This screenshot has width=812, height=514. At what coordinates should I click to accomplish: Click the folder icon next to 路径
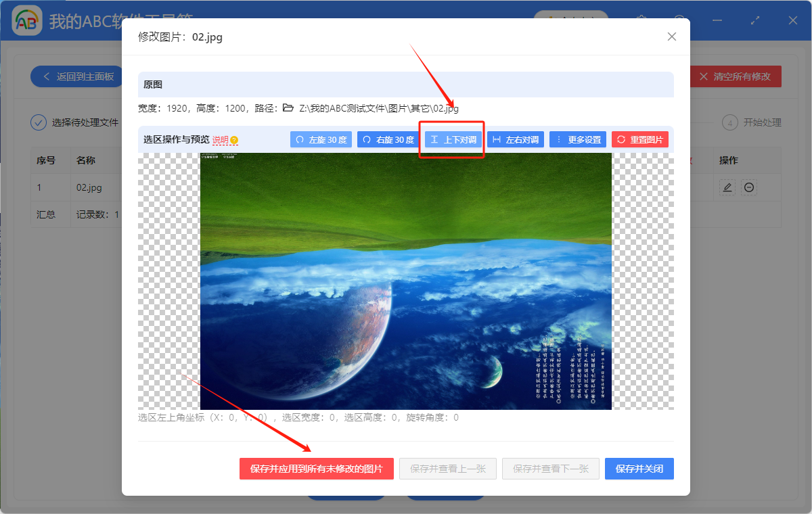point(288,108)
